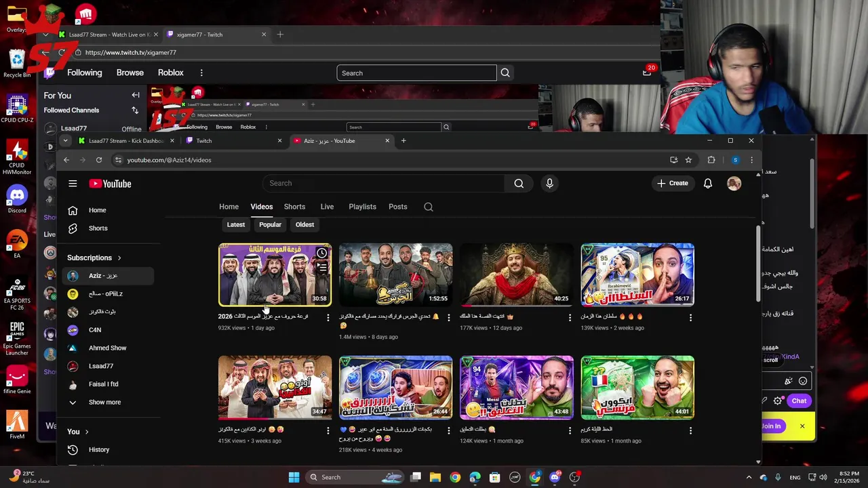Click Watch Later clock on first thumbnail
The width and height of the screenshot is (868, 488).
(x=321, y=253)
